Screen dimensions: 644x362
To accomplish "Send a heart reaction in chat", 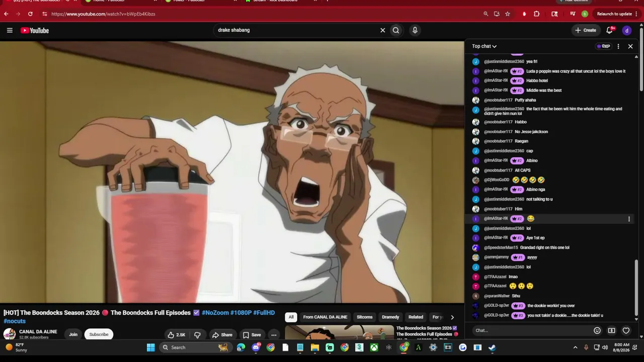I will point(626,330).
